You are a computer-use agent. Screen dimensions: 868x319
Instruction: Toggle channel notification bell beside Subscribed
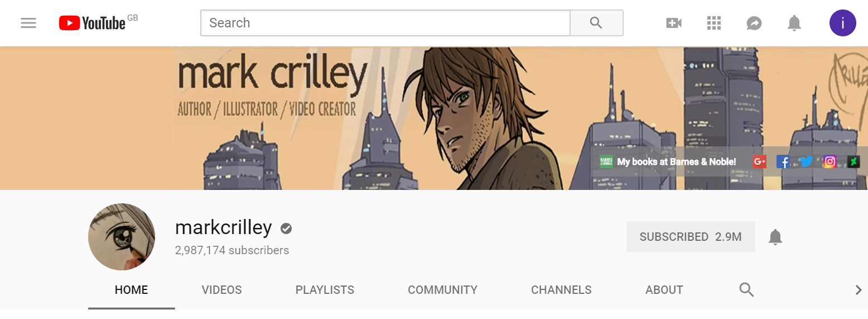point(775,237)
